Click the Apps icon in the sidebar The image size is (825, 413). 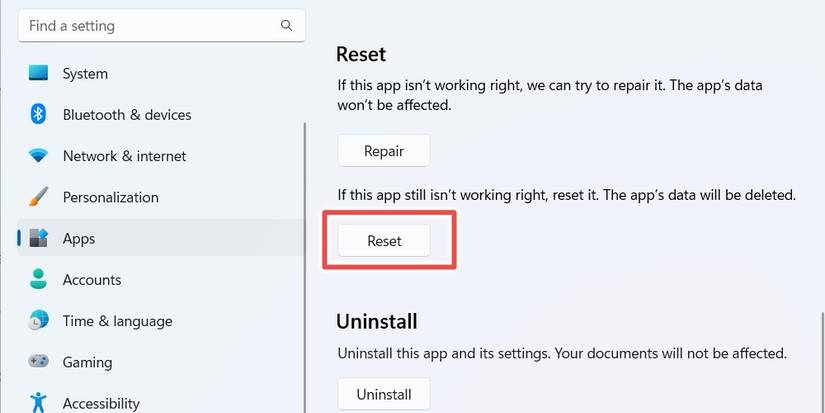(39, 238)
